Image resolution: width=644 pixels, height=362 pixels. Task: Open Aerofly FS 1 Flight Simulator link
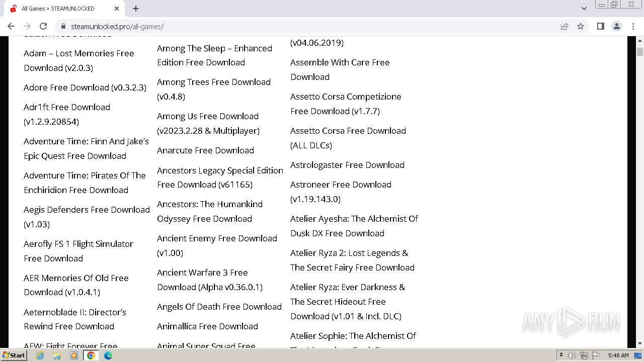[78, 251]
